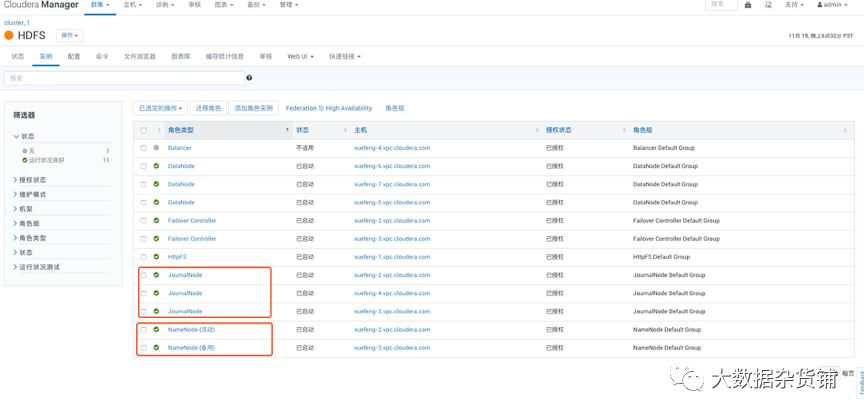
Task: Open the 已选定的操作 dropdown
Action: pos(160,108)
